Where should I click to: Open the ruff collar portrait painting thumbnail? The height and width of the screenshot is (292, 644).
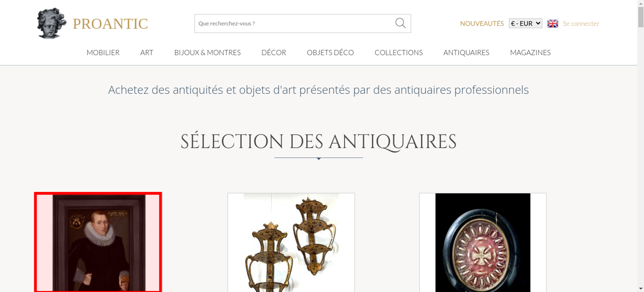pos(98,242)
